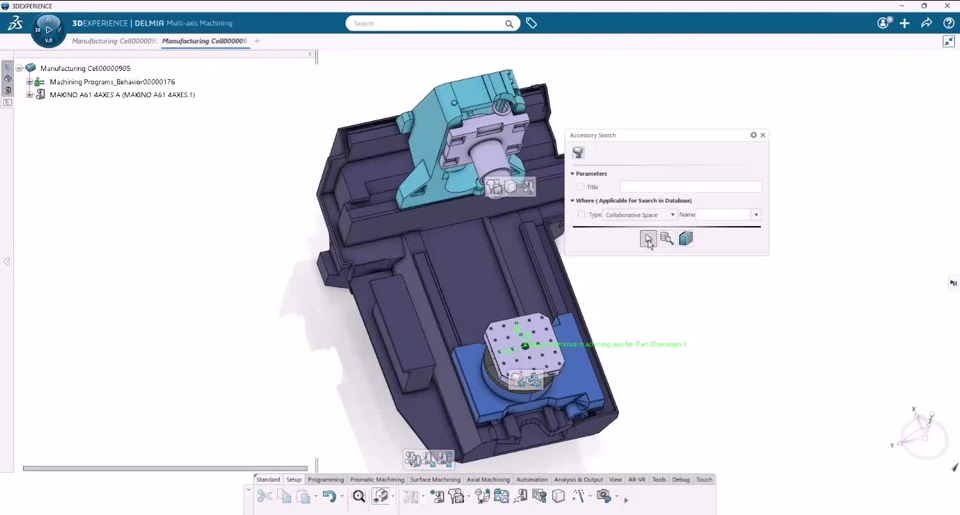Open the Surface Machining tab
The image size is (960, 515).
pyautogui.click(x=435, y=479)
